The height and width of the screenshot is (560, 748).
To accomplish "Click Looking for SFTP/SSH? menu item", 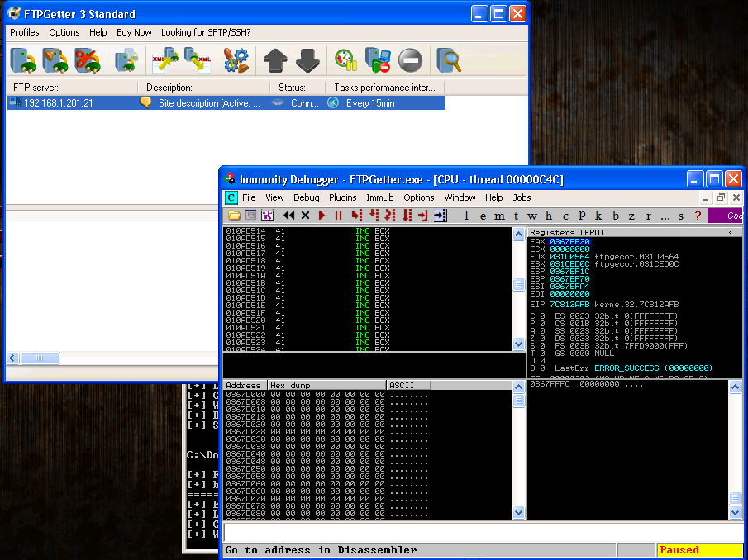I will coord(206,32).
